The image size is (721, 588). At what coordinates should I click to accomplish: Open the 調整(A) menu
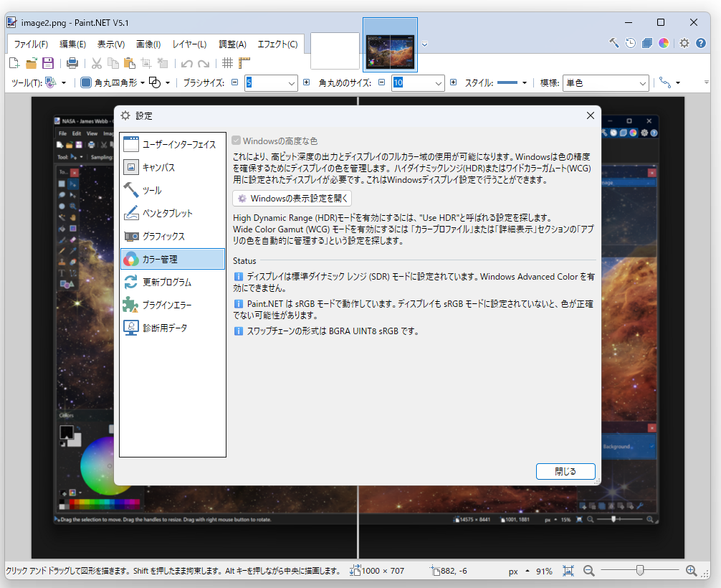pos(233,44)
